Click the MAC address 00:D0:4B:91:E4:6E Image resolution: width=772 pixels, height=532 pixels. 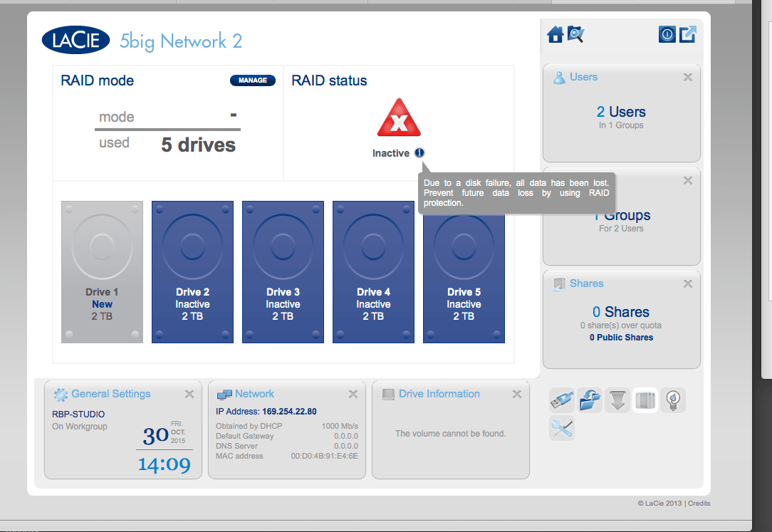pyautogui.click(x=325, y=457)
